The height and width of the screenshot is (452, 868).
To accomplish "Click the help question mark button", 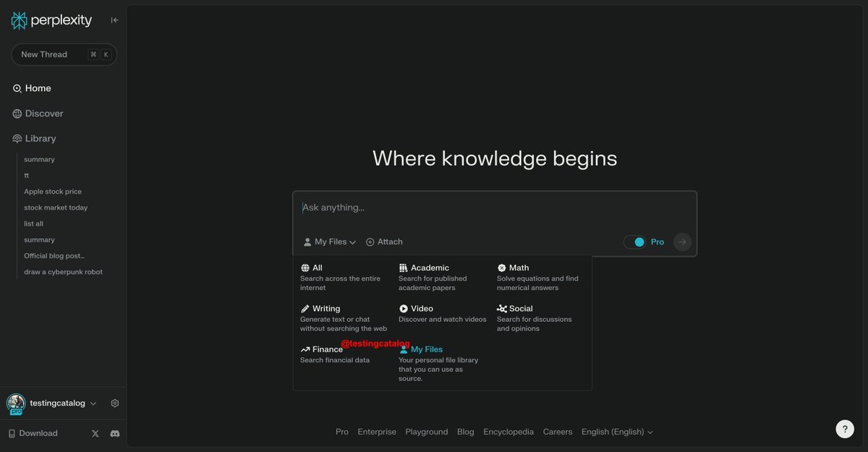I will tap(844, 429).
